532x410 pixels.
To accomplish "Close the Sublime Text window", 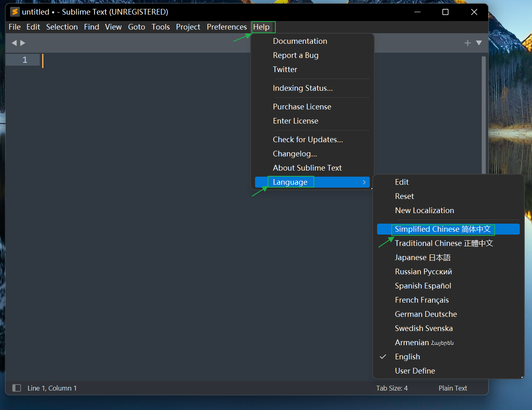I will coord(474,12).
